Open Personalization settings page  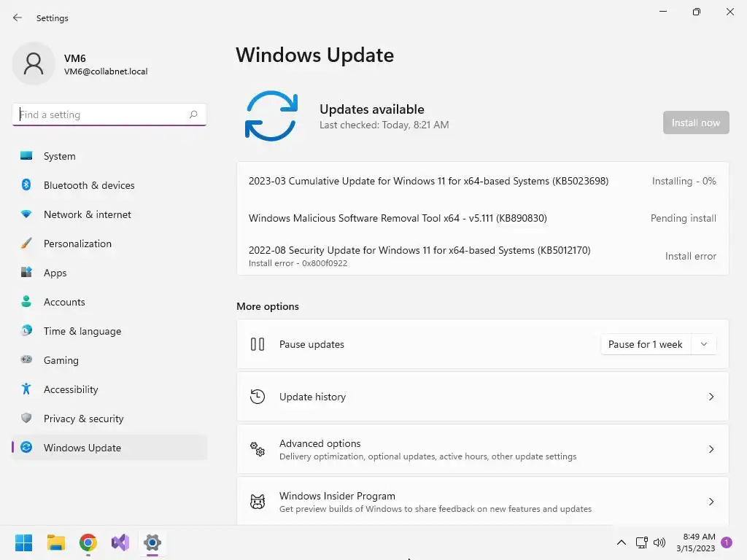(x=109, y=244)
